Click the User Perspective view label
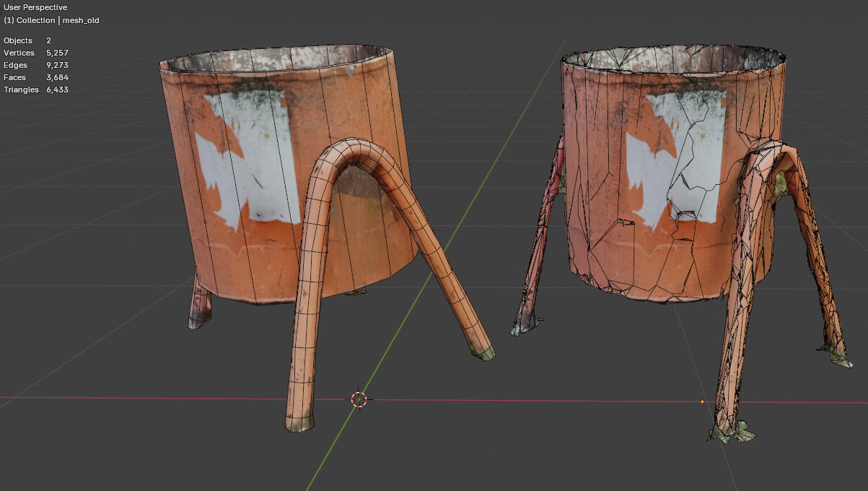 click(35, 7)
